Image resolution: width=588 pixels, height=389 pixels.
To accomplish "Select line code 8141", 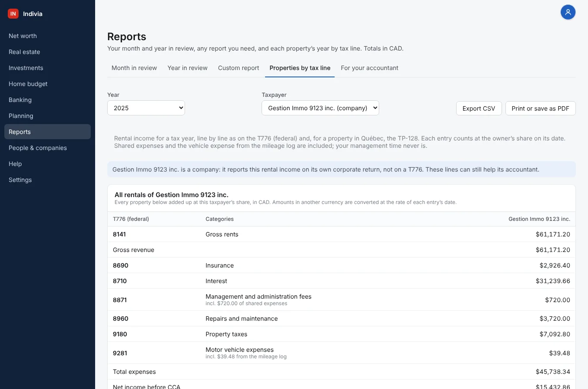I will [119, 234].
